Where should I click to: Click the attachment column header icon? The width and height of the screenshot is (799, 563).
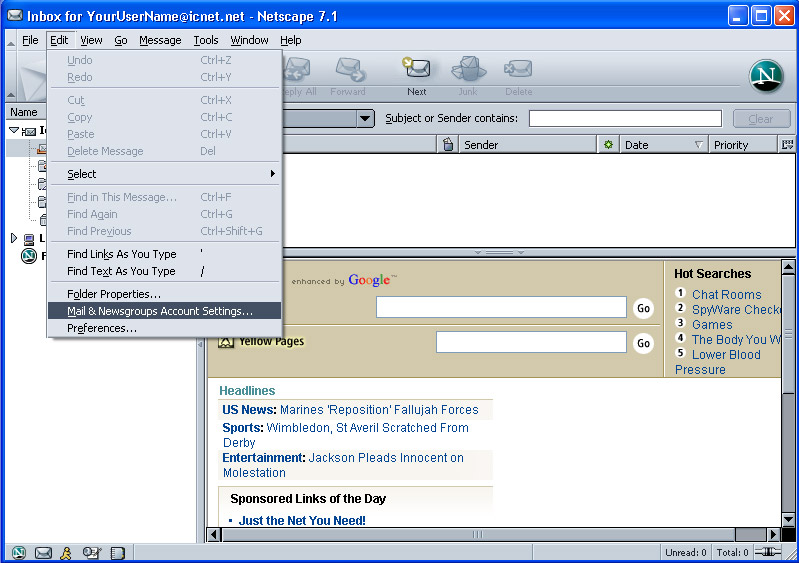[449, 145]
